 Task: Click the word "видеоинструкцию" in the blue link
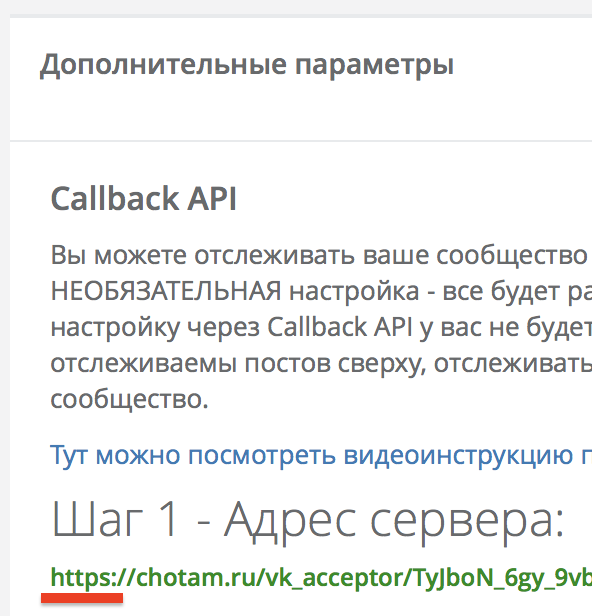(x=458, y=456)
